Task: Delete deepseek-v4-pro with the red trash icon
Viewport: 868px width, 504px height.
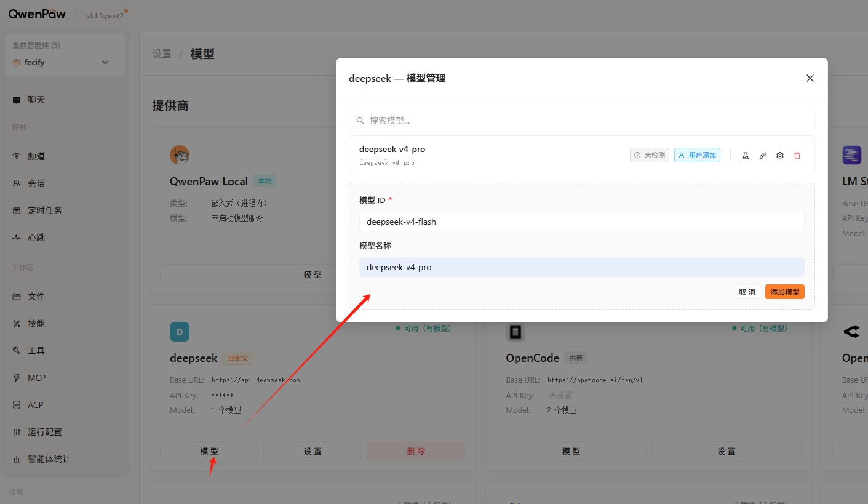Action: (x=797, y=156)
